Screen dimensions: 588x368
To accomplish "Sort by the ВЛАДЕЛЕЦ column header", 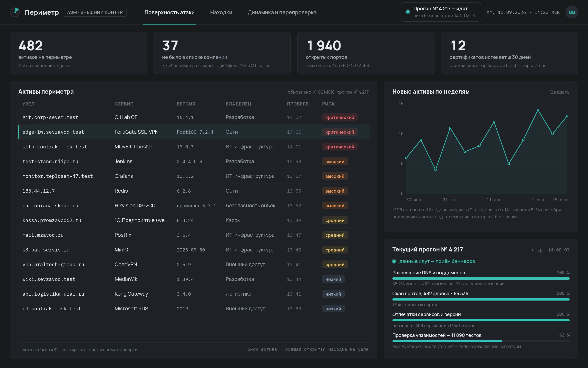I will coord(238,104).
